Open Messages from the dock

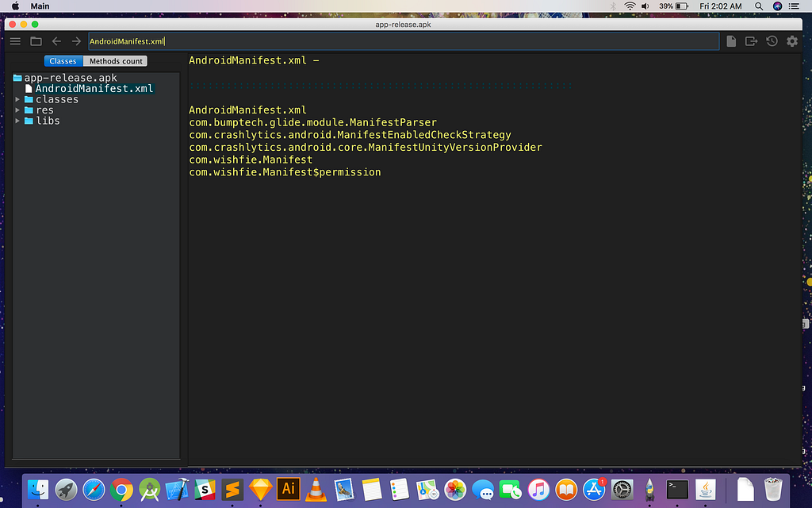point(483,489)
